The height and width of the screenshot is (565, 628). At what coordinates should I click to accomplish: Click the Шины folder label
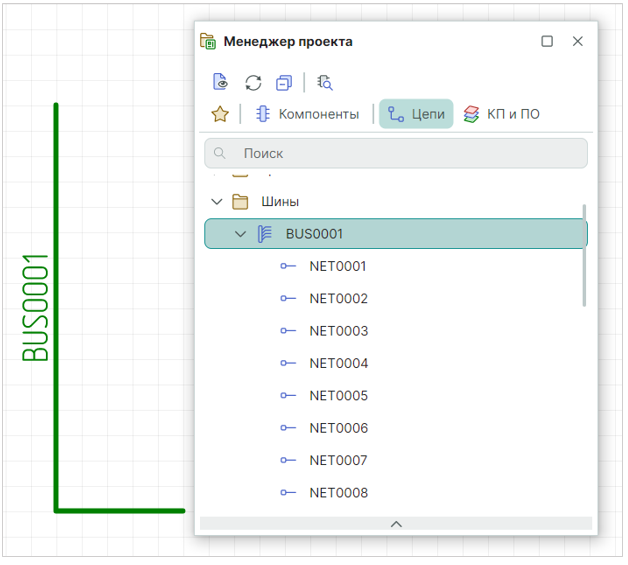280,201
